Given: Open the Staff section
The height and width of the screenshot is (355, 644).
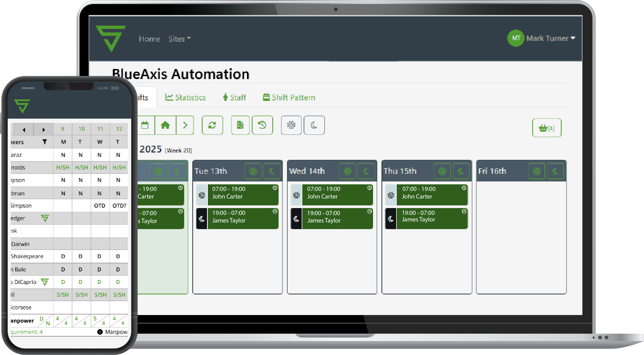Looking at the screenshot, I should 234,97.
